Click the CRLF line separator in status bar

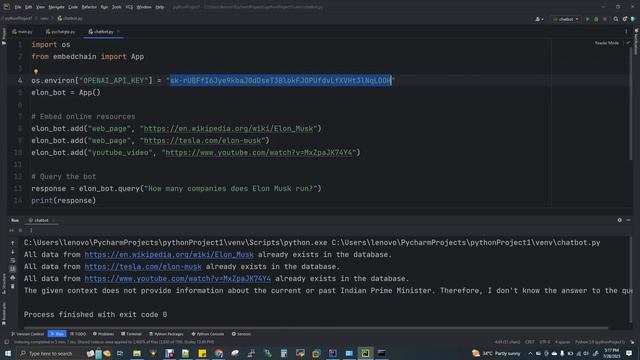[530, 342]
